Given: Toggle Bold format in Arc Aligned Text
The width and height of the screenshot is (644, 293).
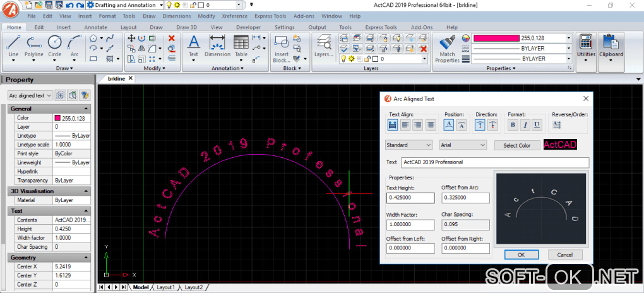Looking at the screenshot, I should pos(513,125).
